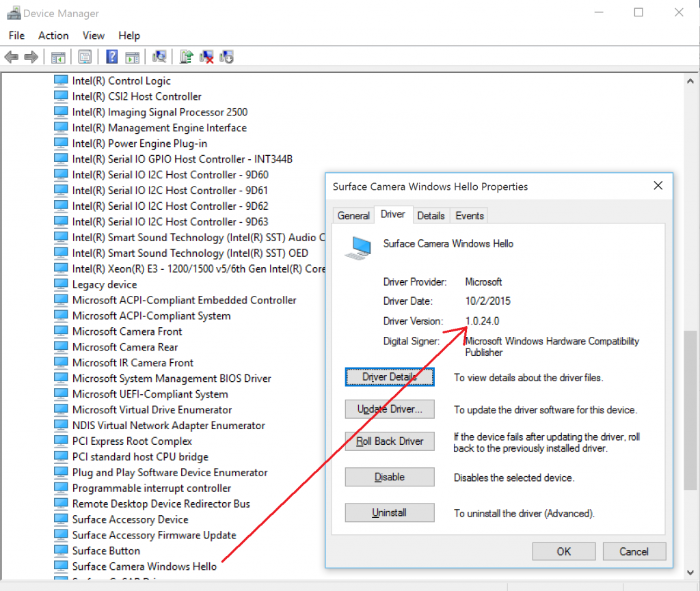Disable the Surface camera device
The image size is (700, 591).
click(x=389, y=477)
